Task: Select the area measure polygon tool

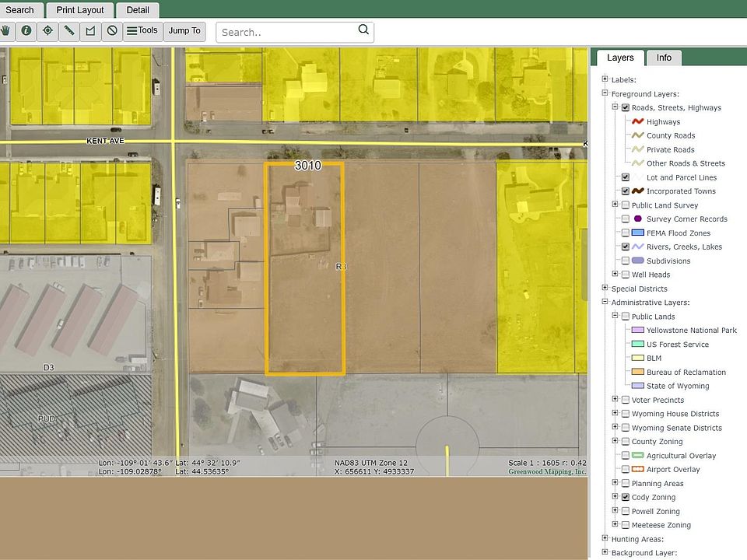Action: point(90,31)
